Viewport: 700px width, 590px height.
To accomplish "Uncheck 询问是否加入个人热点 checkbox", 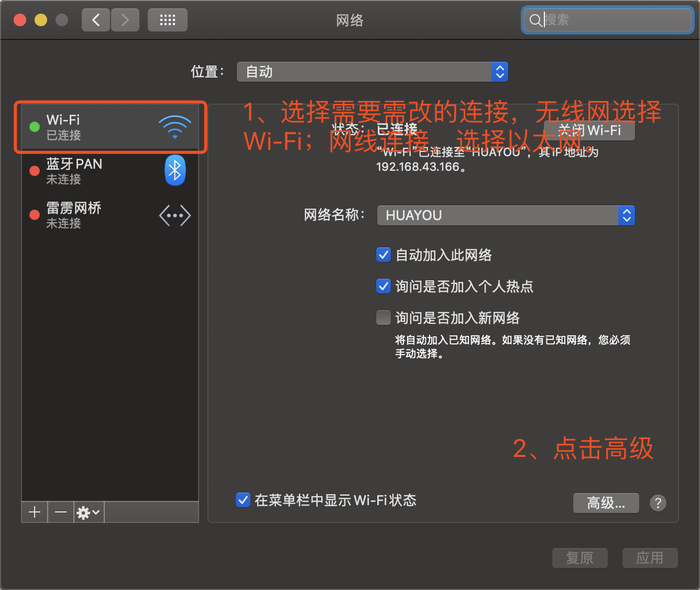I will pyautogui.click(x=384, y=287).
